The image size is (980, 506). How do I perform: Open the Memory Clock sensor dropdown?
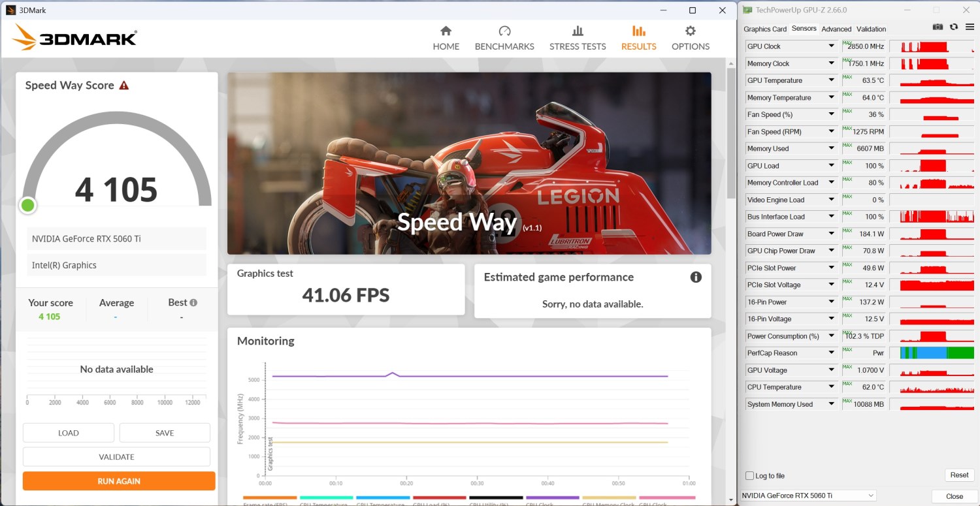tap(832, 63)
